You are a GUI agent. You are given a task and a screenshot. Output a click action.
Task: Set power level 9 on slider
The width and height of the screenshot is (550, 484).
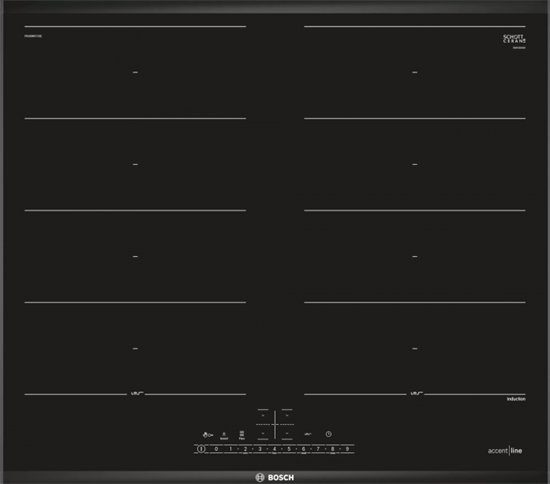point(347,449)
